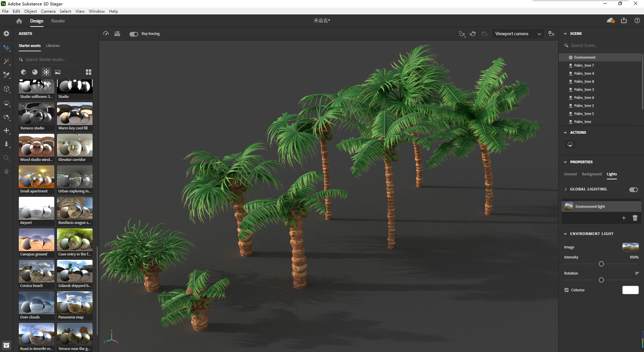
Task: Click the environment Image thumbnail
Action: (630, 247)
